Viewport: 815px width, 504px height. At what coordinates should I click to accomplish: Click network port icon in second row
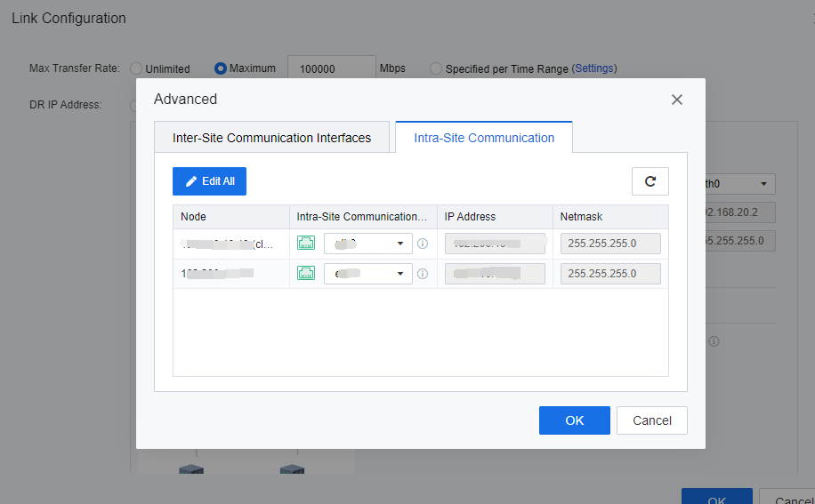[306, 274]
